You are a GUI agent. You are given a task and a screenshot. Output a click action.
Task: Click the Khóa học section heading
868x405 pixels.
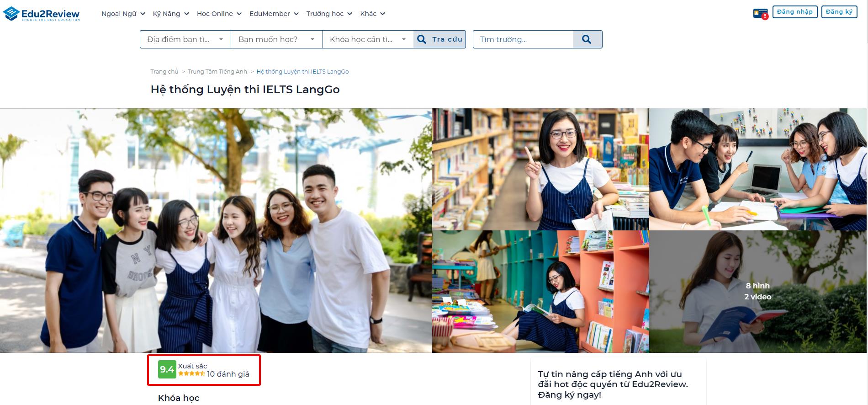pos(179,398)
